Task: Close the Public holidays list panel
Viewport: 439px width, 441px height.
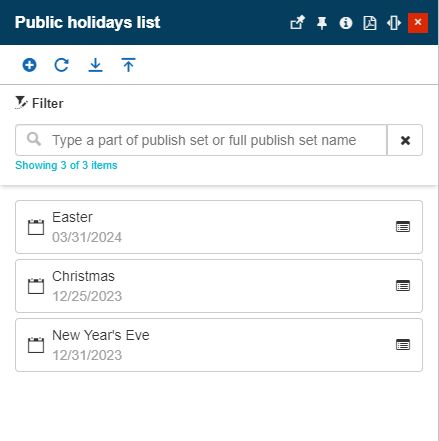Action: [x=418, y=23]
